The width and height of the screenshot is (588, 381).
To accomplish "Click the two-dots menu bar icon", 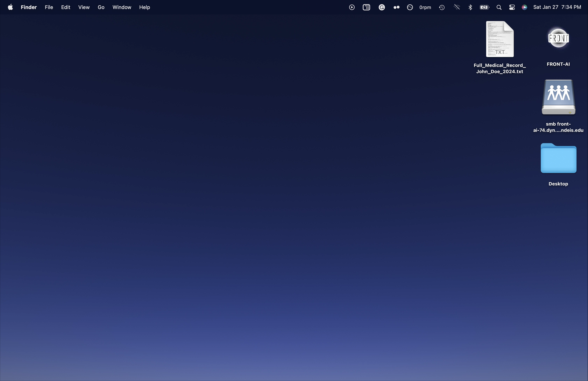I will (396, 7).
